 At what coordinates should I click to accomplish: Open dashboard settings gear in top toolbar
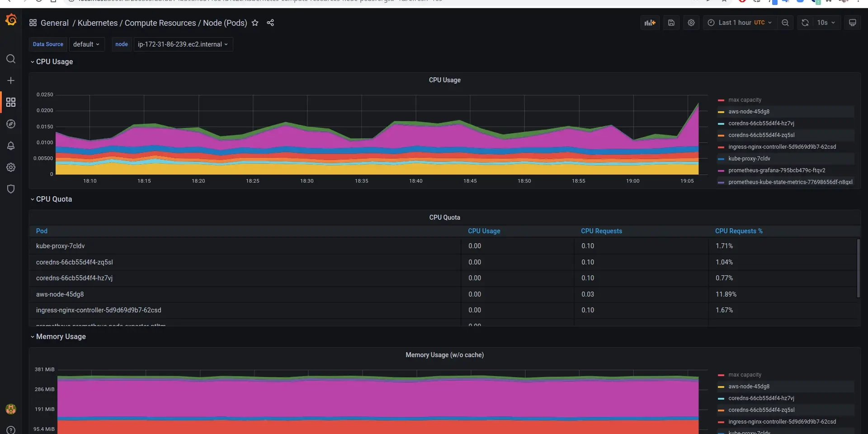tap(691, 23)
